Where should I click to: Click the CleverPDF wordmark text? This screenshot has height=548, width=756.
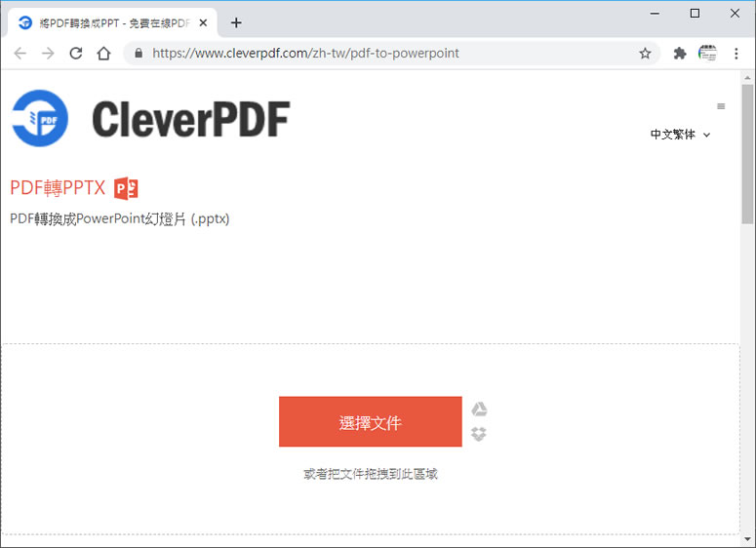pyautogui.click(x=191, y=119)
